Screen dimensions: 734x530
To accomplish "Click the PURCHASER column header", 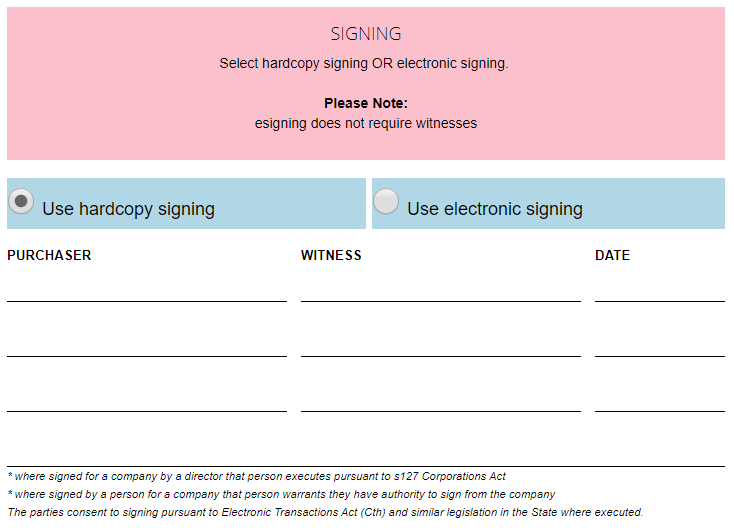I will pos(49,255).
